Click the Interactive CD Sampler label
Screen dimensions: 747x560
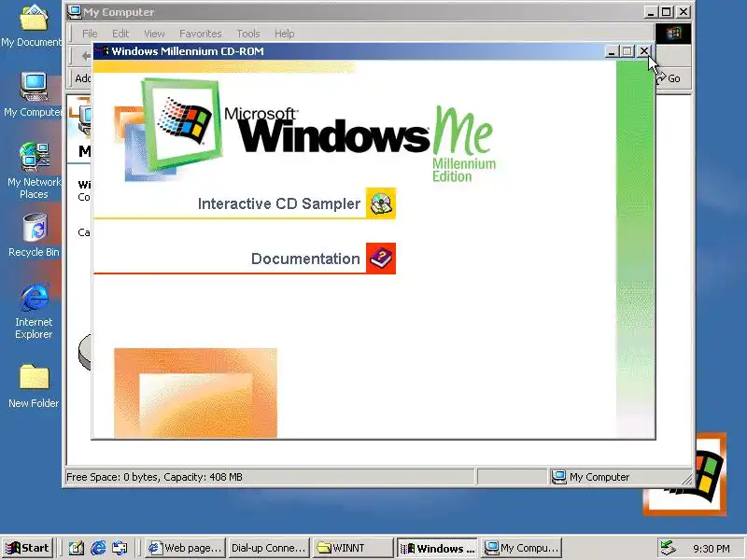(x=278, y=203)
